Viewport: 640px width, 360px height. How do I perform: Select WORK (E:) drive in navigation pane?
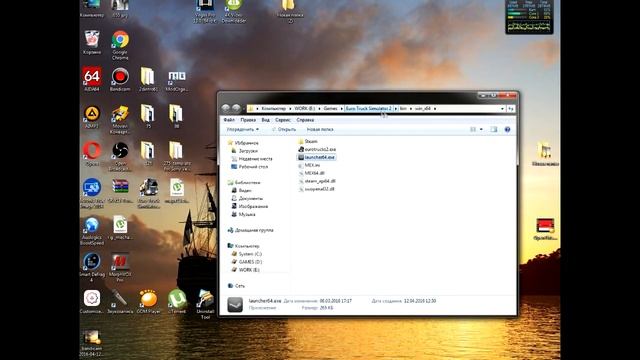(245, 270)
